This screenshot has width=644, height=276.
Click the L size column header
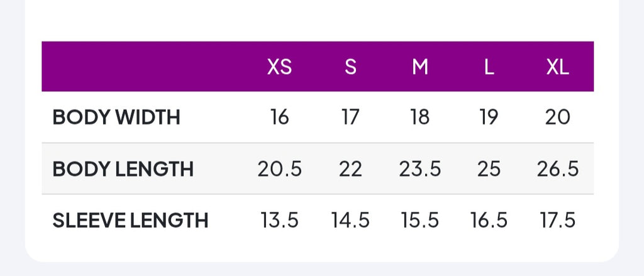point(489,67)
